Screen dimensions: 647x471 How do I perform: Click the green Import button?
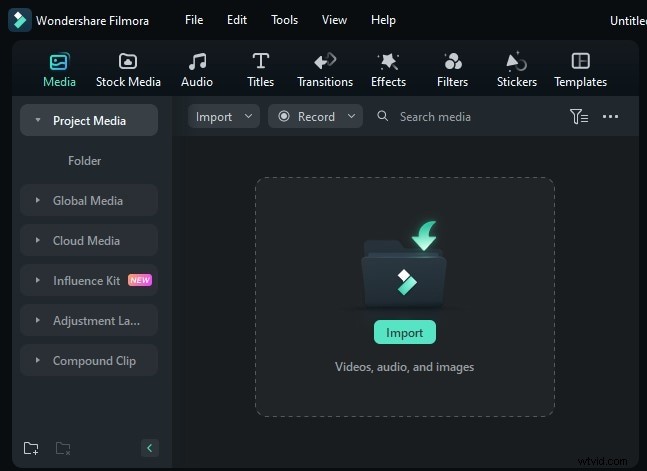(x=404, y=332)
